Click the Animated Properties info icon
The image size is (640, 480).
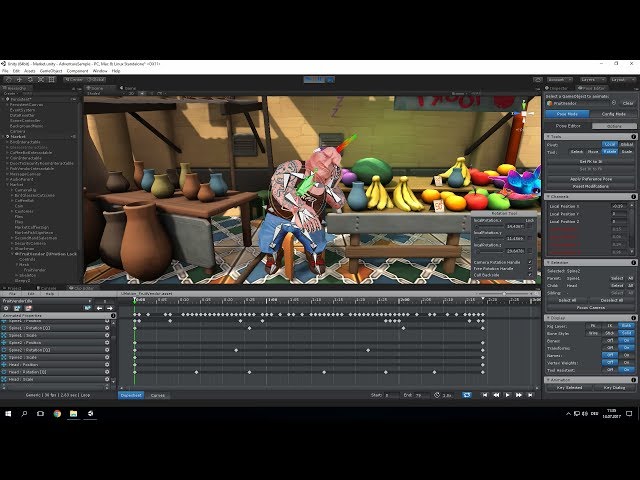(113, 316)
